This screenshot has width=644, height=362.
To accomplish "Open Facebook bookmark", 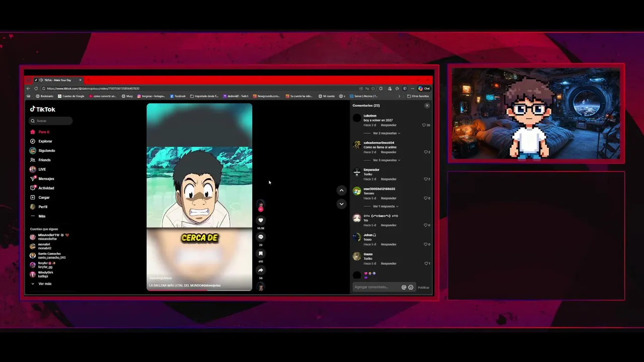I will pos(178,96).
